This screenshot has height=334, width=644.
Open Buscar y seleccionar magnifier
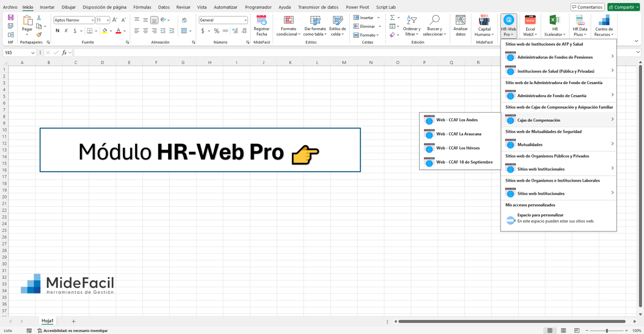(434, 20)
